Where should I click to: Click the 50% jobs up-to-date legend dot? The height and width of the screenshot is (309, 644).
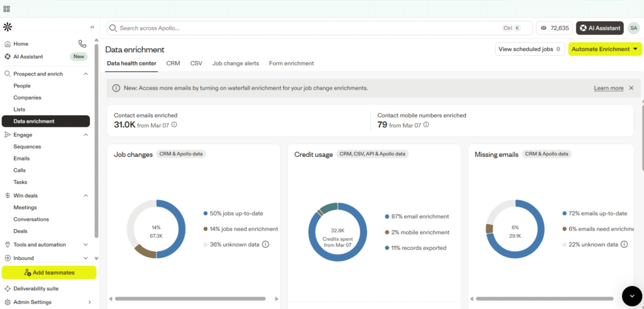pos(206,214)
